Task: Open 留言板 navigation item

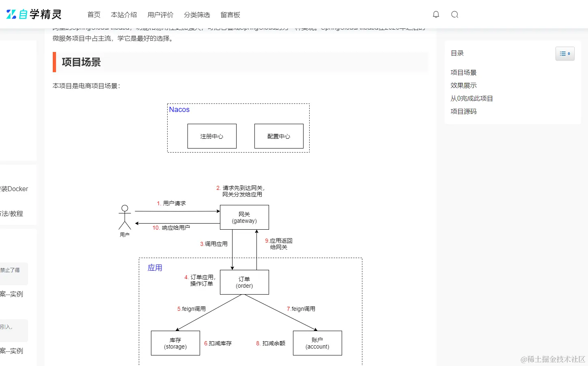Action: point(230,15)
